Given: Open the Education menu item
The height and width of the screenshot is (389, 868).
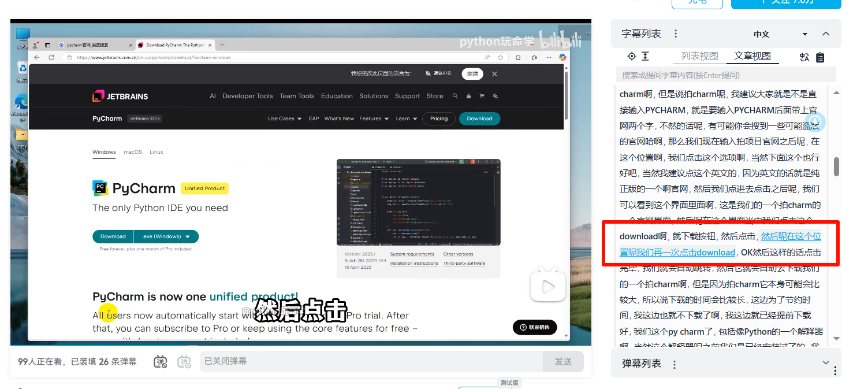Looking at the screenshot, I should pos(337,96).
